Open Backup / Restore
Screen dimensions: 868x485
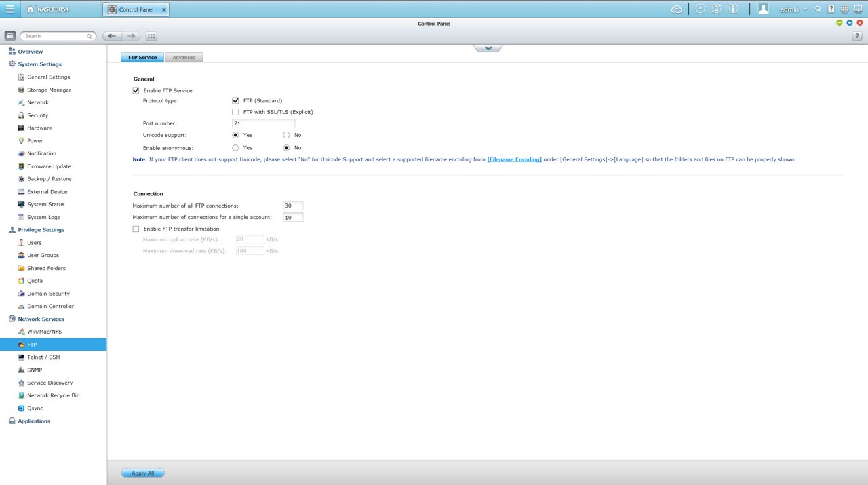click(x=49, y=179)
